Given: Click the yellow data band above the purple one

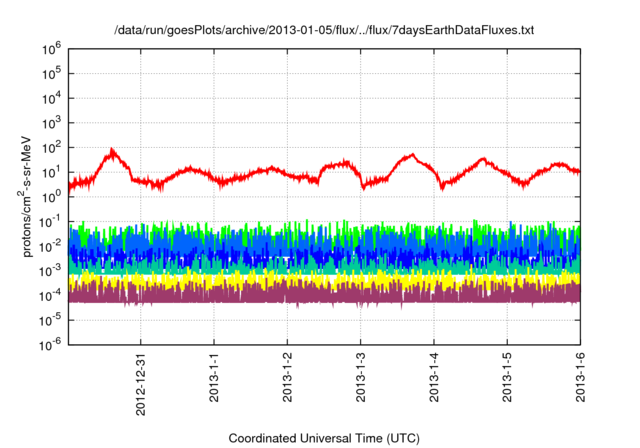Looking at the screenshot, I should pos(324,280).
